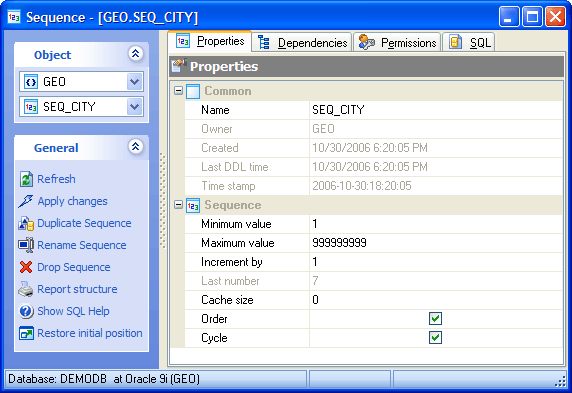Viewport: 572px width, 393px height.
Task: Click the Increment by value field
Action: [x=436, y=262]
